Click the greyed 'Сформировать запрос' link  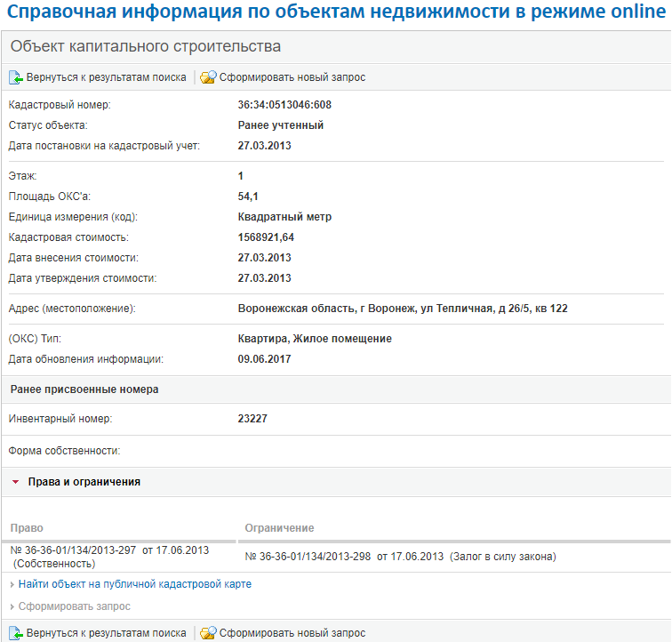(75, 606)
